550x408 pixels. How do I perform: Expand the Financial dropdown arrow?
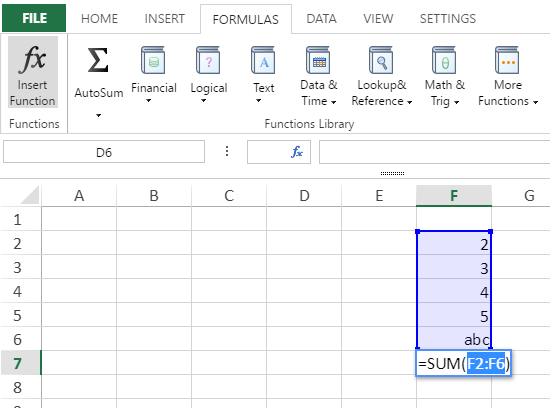pos(149,101)
